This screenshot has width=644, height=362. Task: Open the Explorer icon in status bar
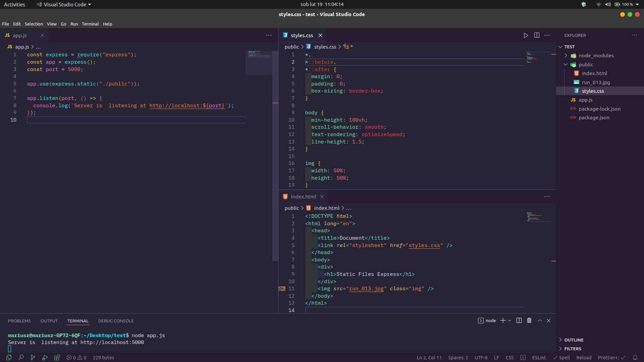point(9,358)
